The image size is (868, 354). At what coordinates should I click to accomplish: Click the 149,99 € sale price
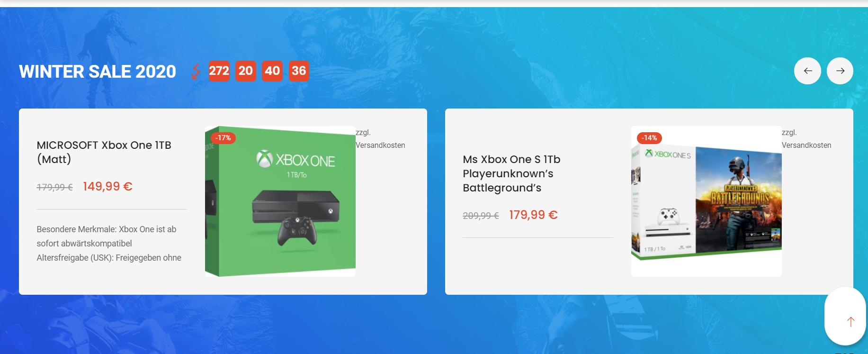pyautogui.click(x=107, y=186)
